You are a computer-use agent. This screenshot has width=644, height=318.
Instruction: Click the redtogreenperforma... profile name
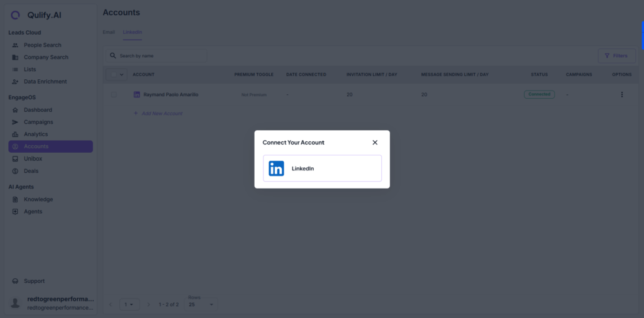pyautogui.click(x=60, y=299)
